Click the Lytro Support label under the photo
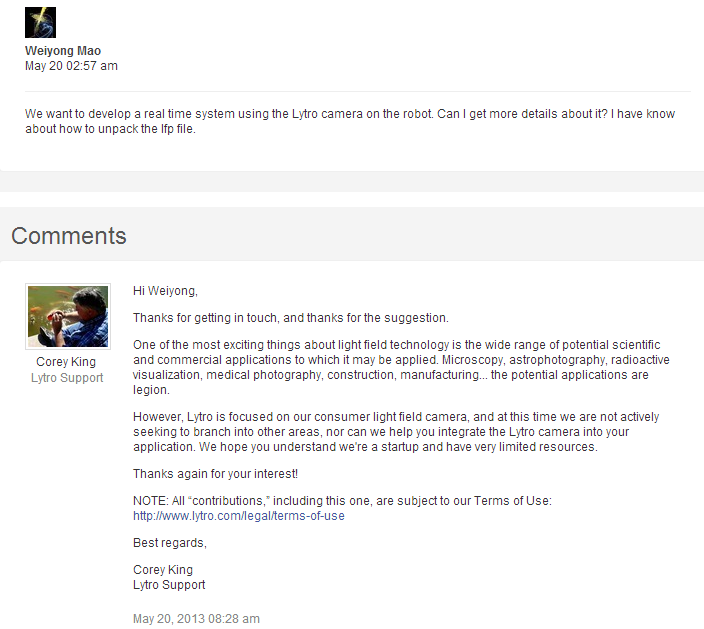 pyautogui.click(x=67, y=378)
